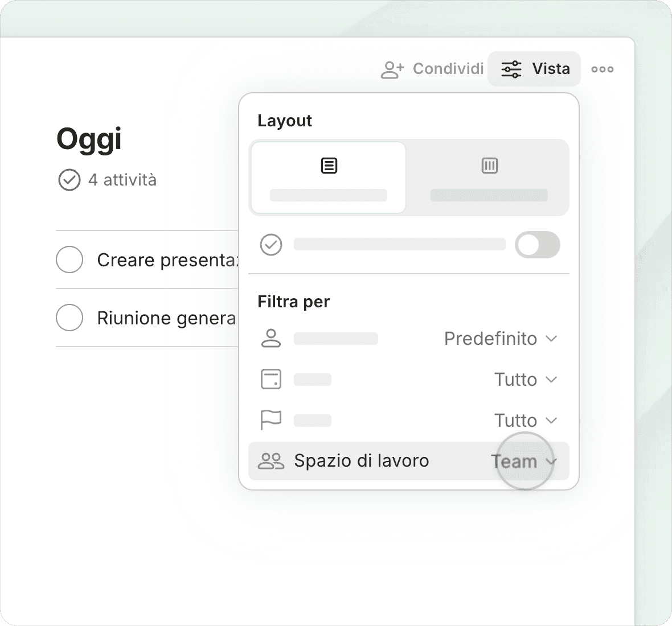Click the 4 attività task counter

tap(122, 180)
